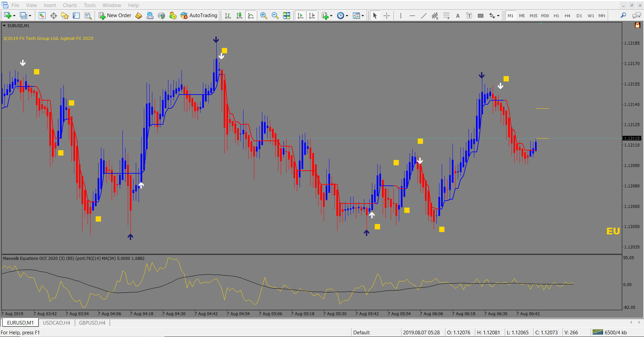Open the Market Watch window icon
The width and height of the screenshot is (644, 337).
(x=42, y=15)
